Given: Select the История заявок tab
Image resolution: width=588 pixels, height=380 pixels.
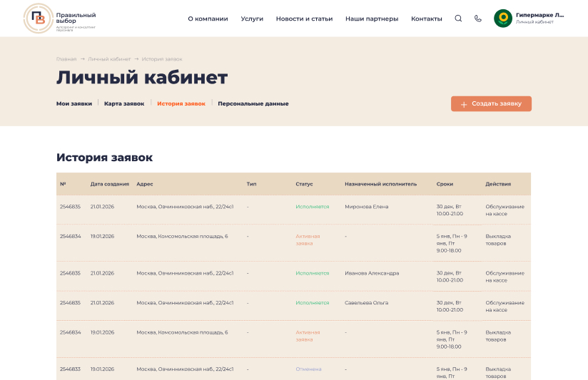Looking at the screenshot, I should pyautogui.click(x=181, y=104).
